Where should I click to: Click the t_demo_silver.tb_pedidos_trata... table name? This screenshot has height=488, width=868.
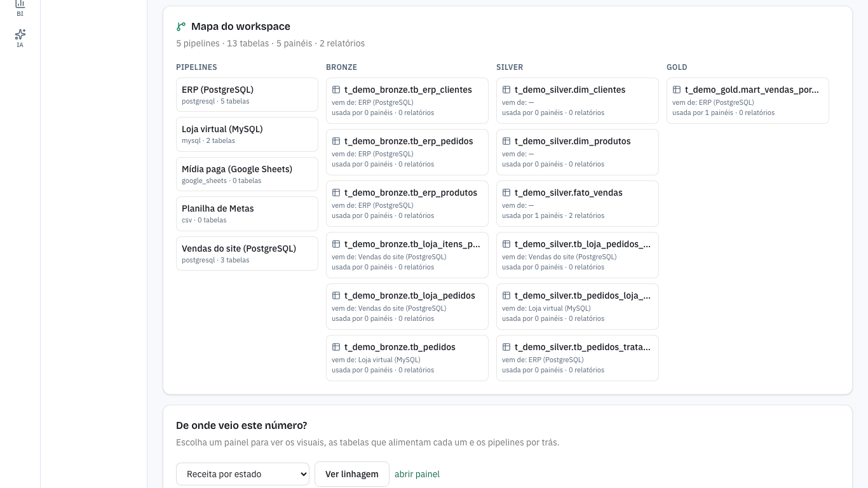[x=583, y=348]
